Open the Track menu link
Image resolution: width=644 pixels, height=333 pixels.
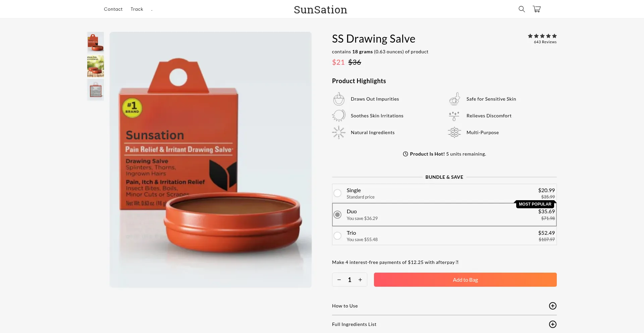click(137, 9)
